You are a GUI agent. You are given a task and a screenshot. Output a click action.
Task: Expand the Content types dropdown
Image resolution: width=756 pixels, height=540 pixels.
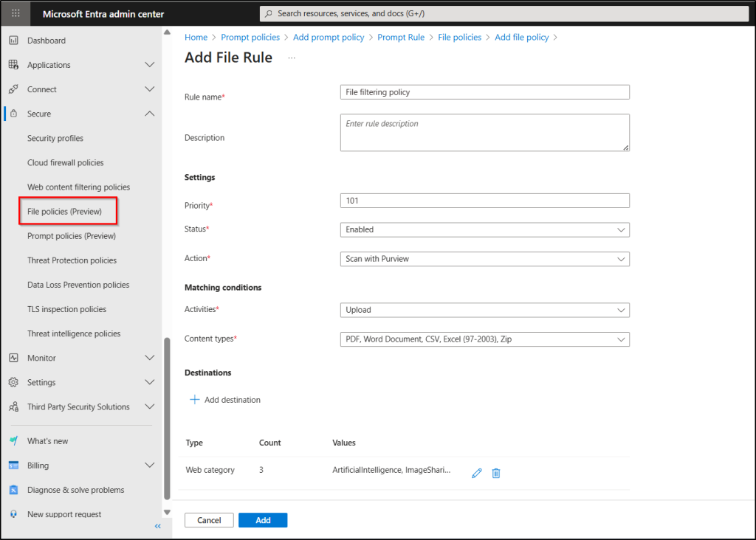[484, 339]
